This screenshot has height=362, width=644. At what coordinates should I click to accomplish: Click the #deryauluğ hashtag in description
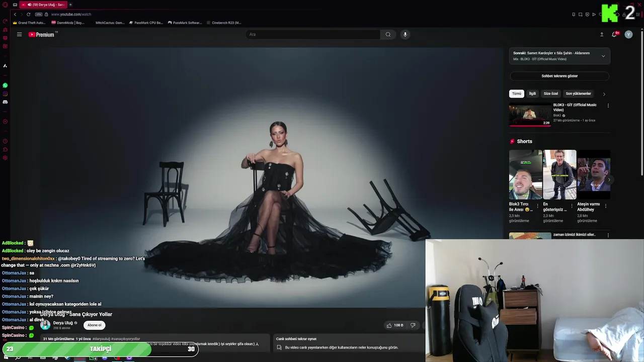click(101, 339)
